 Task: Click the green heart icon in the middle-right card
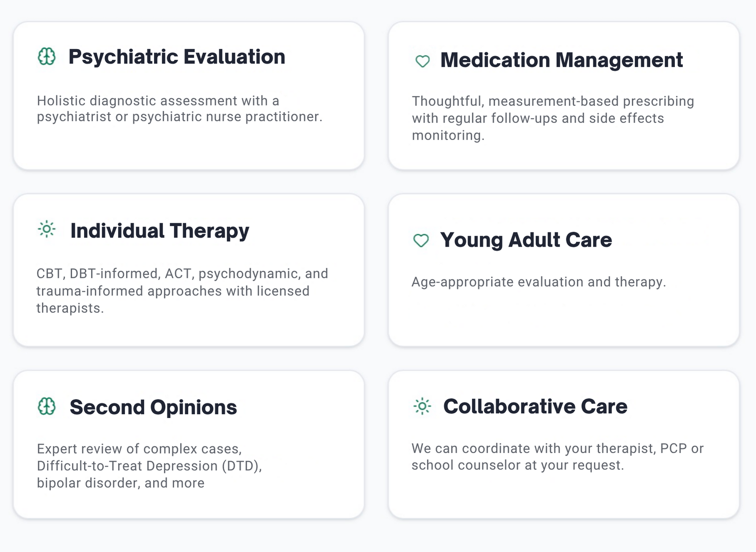coord(422,240)
